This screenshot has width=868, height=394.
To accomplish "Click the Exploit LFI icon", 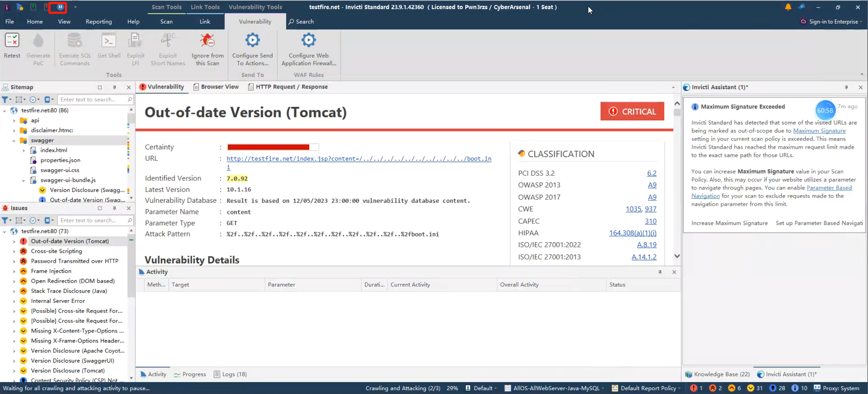I will click(135, 40).
